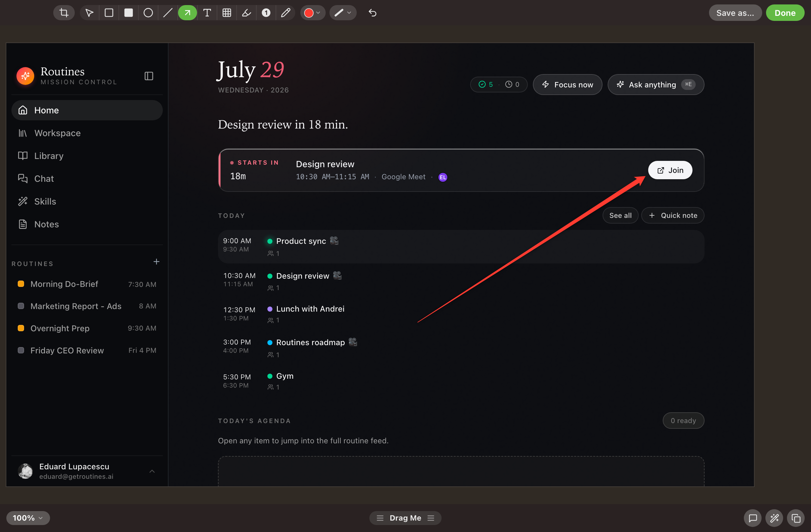
Task: Click the video icon beside Design review list item
Action: tap(337, 275)
